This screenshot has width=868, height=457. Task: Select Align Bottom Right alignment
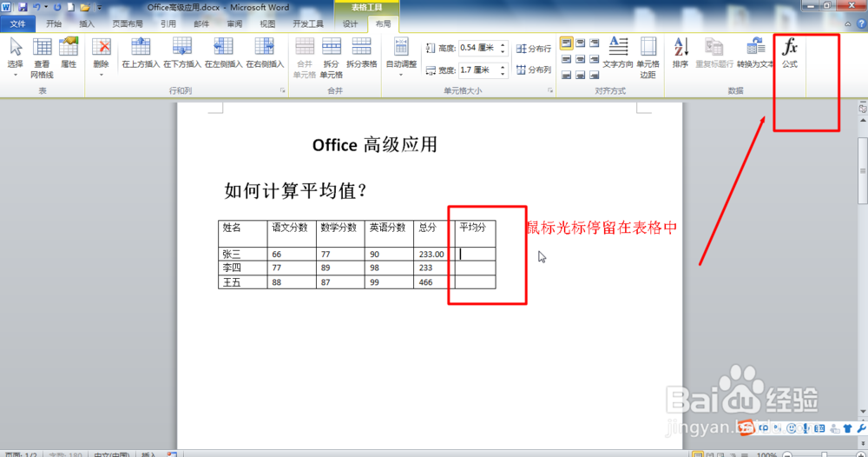pyautogui.click(x=594, y=74)
